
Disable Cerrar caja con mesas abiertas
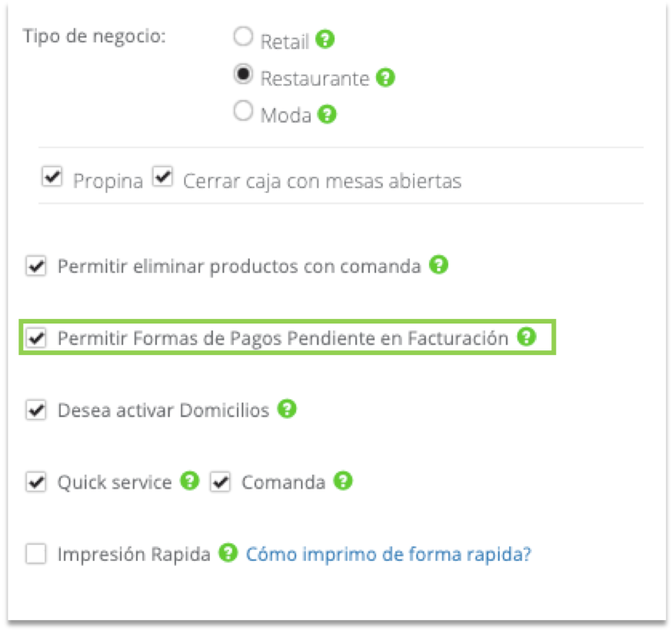click(162, 177)
